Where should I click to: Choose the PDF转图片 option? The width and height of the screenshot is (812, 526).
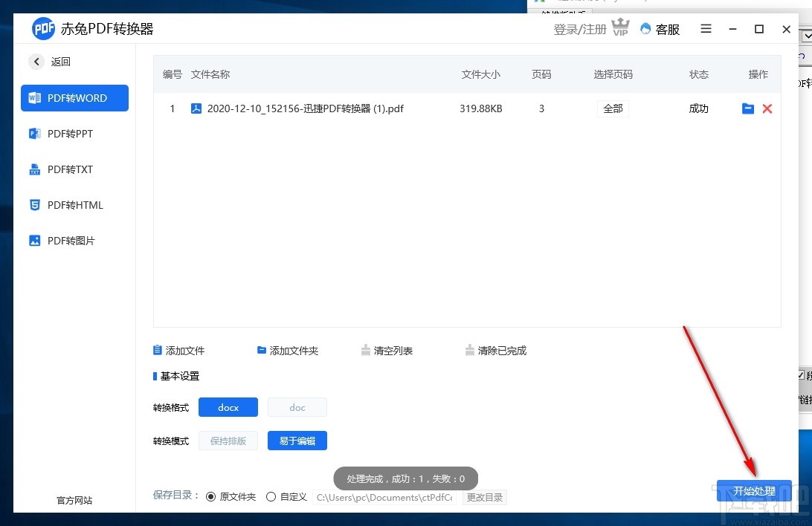click(35, 241)
